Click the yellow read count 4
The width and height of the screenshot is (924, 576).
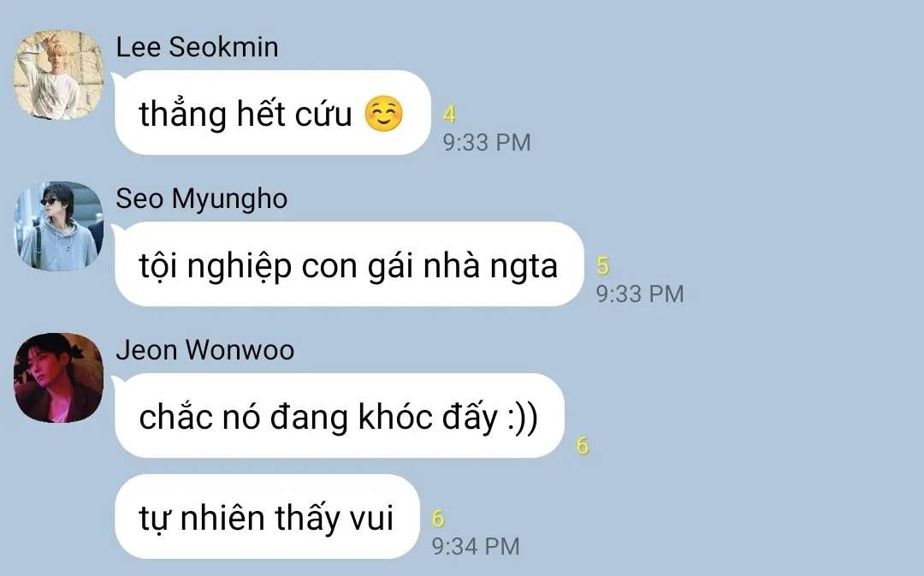(449, 115)
